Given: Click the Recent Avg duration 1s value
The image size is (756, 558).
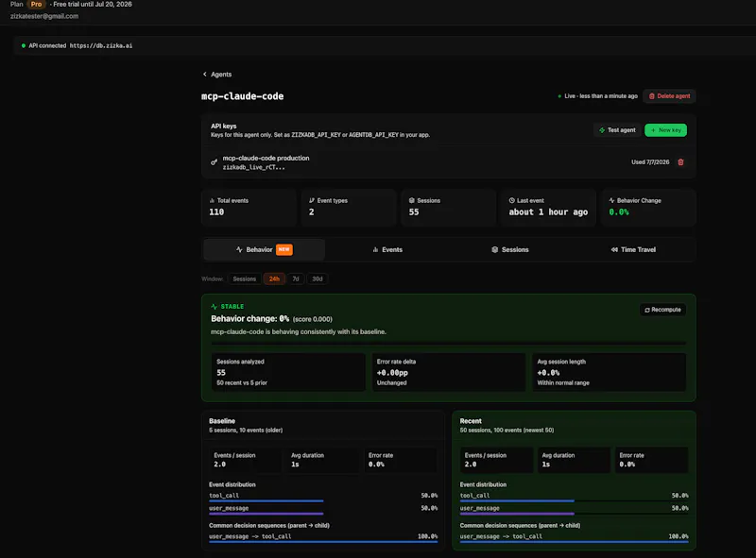Looking at the screenshot, I should point(546,465).
